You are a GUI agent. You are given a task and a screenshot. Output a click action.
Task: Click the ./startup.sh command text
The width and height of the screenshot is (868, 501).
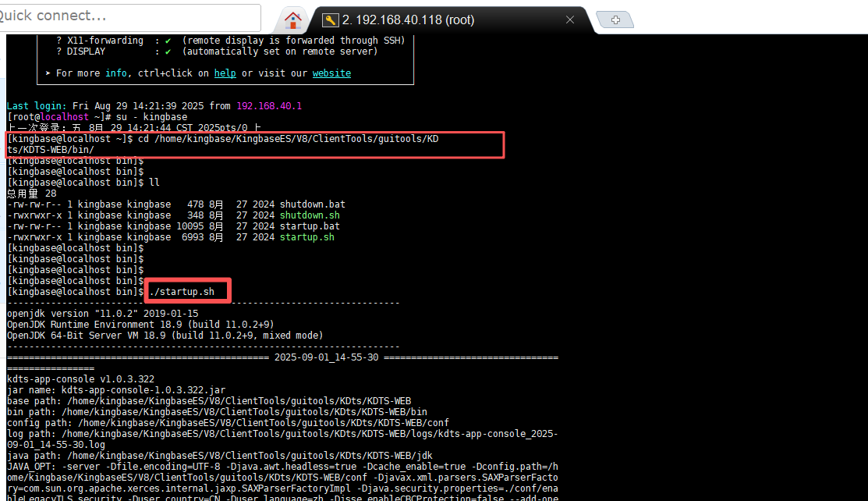(x=182, y=292)
